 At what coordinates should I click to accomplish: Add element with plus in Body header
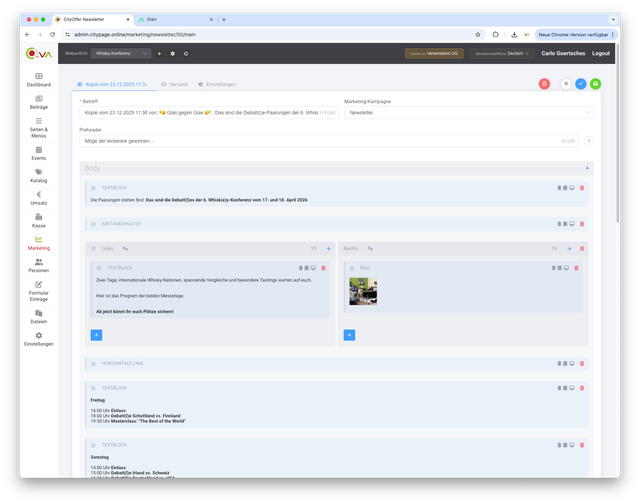coord(587,168)
